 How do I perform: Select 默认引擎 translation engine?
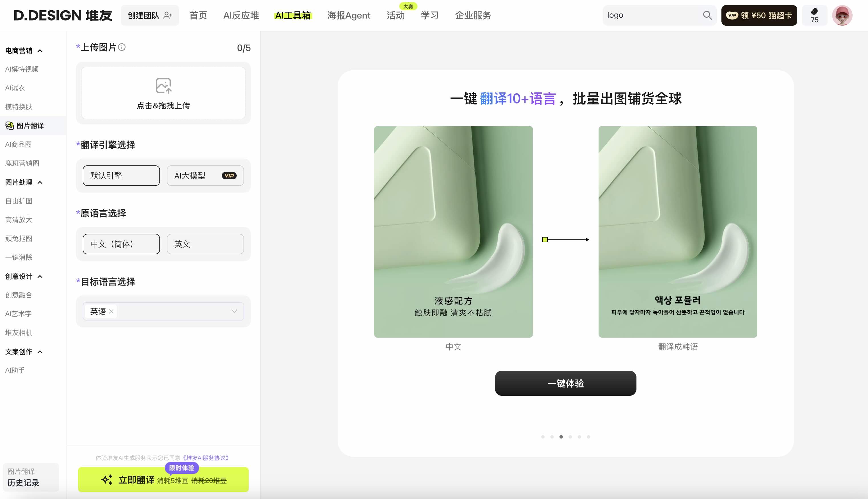[121, 175]
